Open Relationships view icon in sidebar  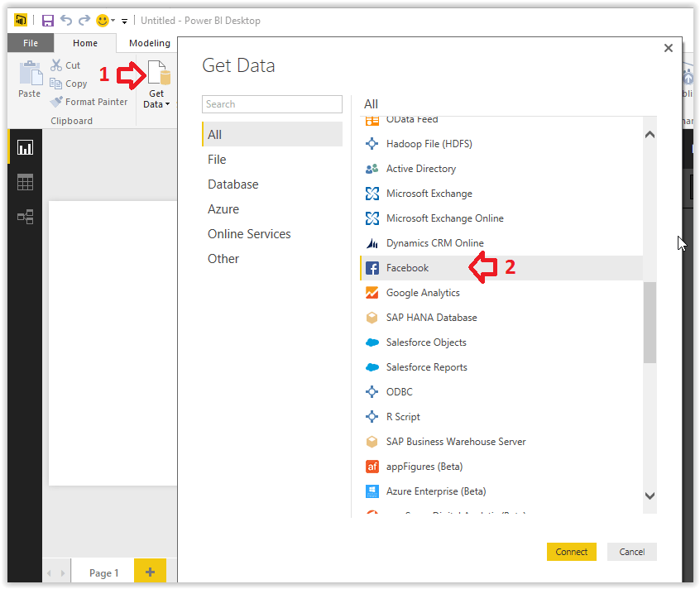pos(25,217)
